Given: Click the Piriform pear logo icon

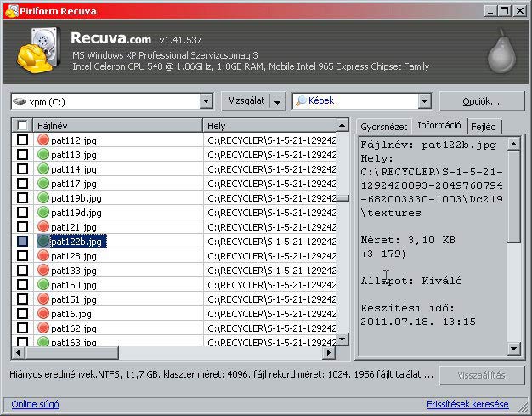Looking at the screenshot, I should (501, 52).
